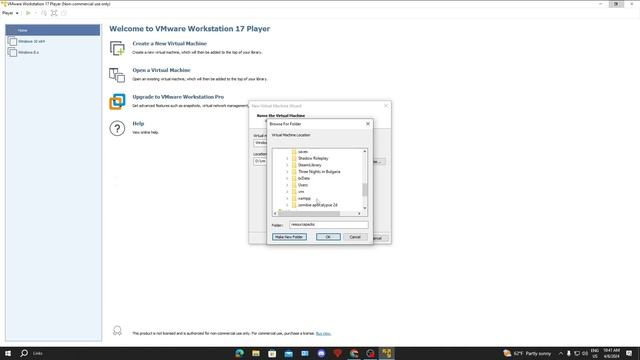Select the Shadow Roleplay folder
This screenshot has width=640, height=360.
(313, 158)
